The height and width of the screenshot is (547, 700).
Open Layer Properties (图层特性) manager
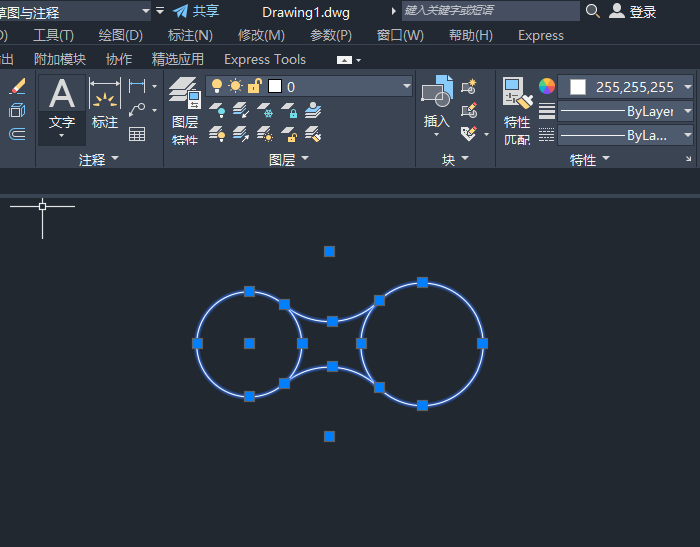pyautogui.click(x=185, y=111)
